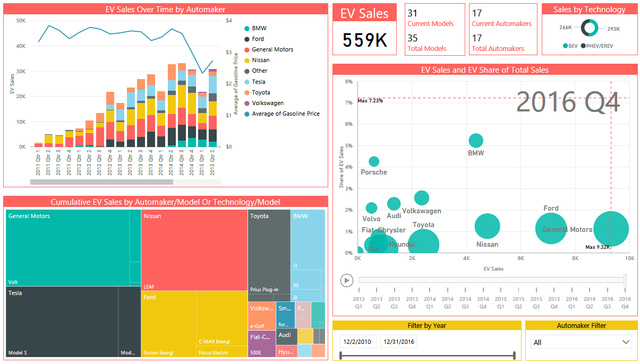This screenshot has height=364, width=640.
Task: Click the 2012 Qtr 4 stacked bar
Action: pos(110,119)
